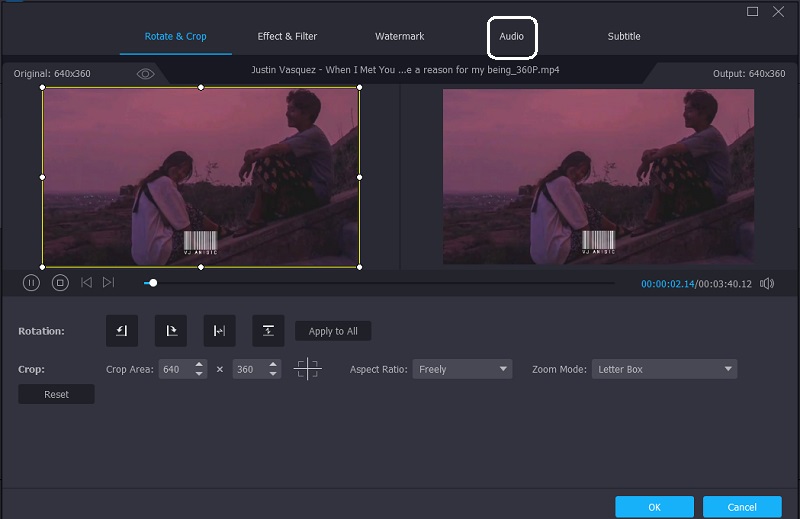This screenshot has width=800, height=519.
Task: Open the Effect & Filter tab
Action: click(x=287, y=37)
